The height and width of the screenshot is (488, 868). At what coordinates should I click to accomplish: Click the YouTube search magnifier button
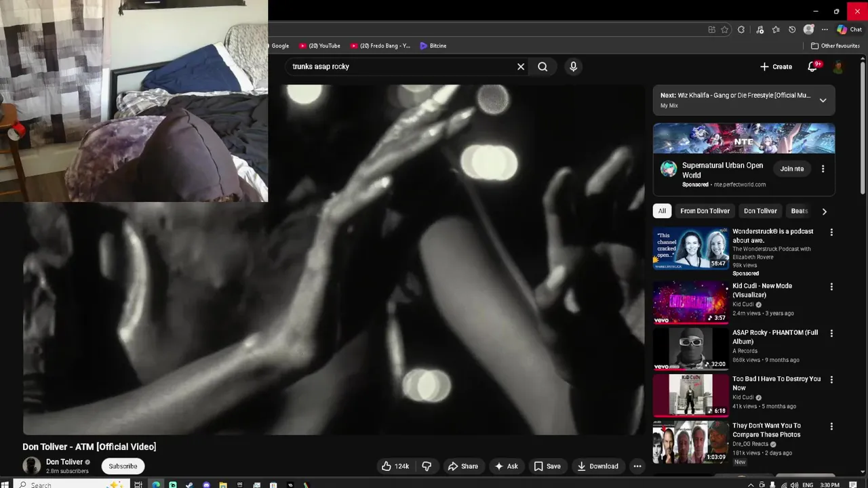tap(542, 66)
